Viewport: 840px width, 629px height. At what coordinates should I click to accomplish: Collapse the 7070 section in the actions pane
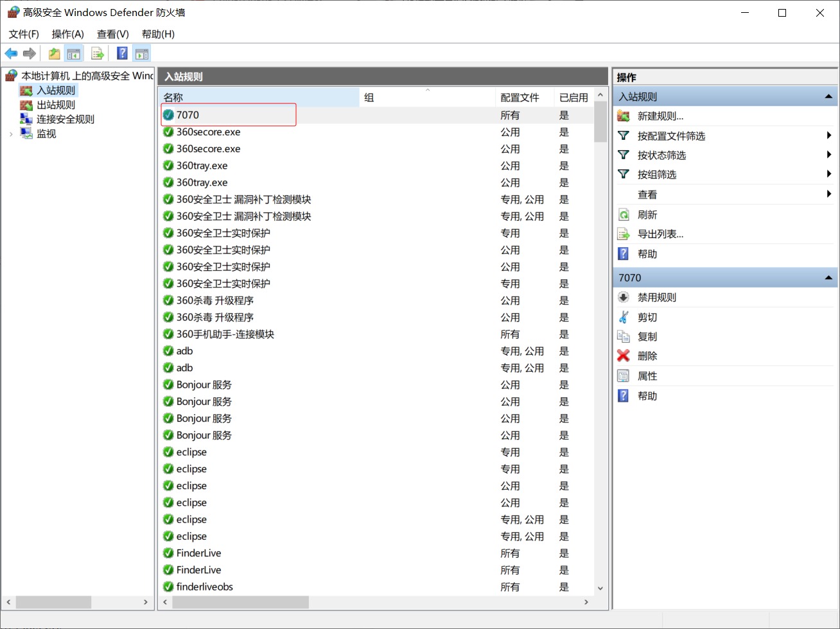coord(828,278)
